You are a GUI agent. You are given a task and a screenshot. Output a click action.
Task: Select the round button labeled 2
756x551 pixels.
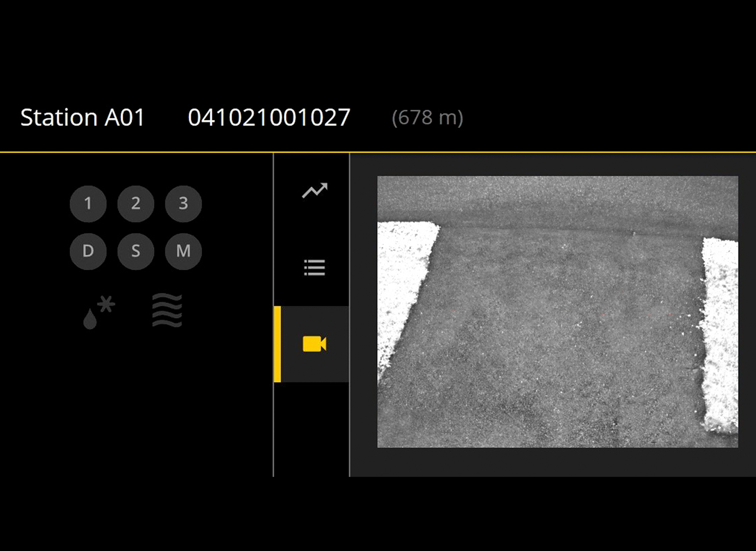[x=136, y=204]
